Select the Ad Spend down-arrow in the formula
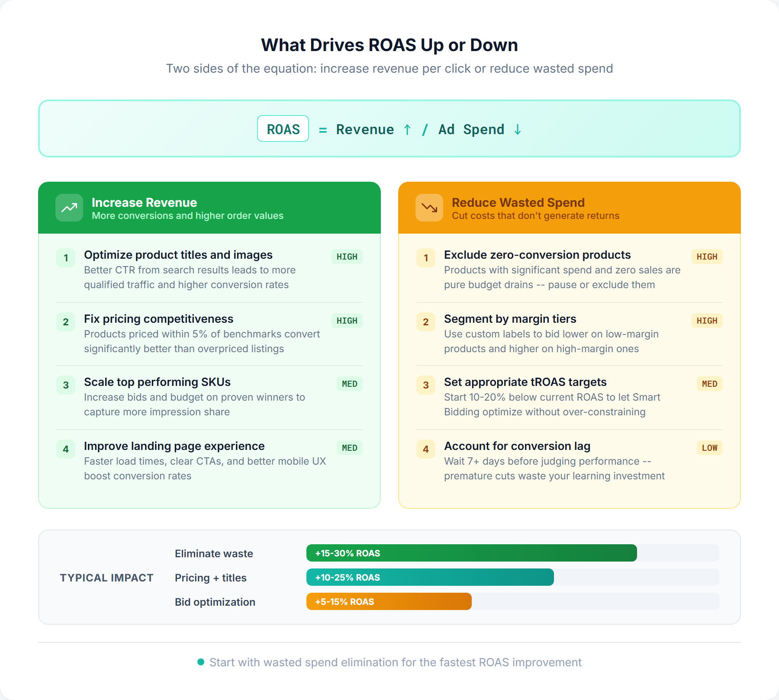Viewport: 779px width, 700px height. click(x=517, y=129)
